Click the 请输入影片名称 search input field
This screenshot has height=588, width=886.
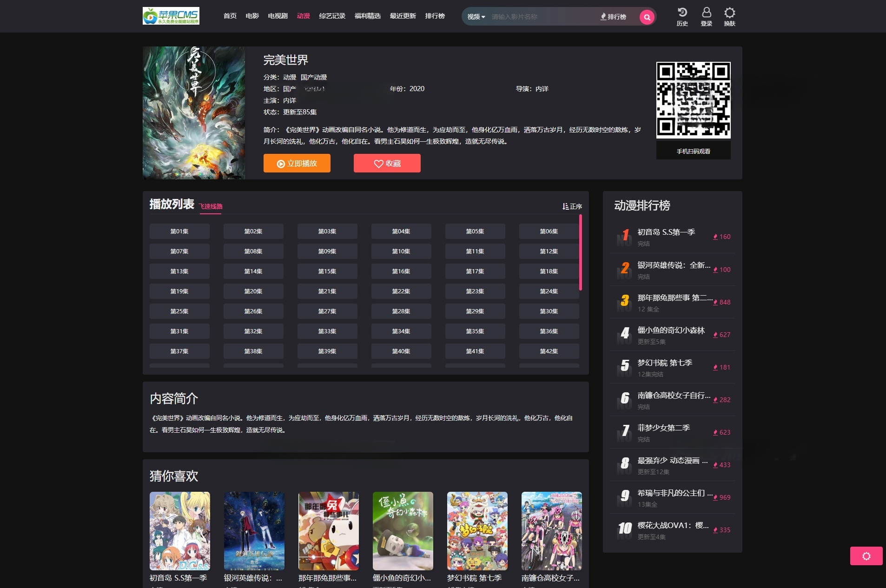pyautogui.click(x=535, y=16)
